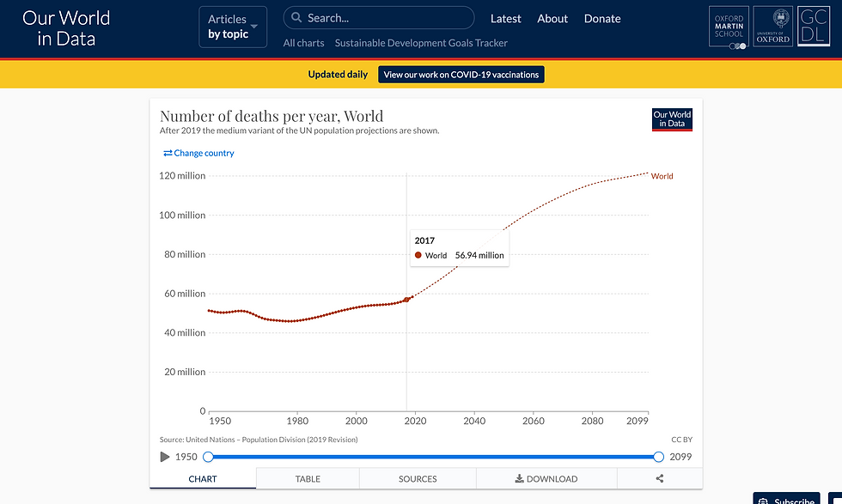Focus the Search input field
The width and height of the screenshot is (842, 504).
coord(387,18)
